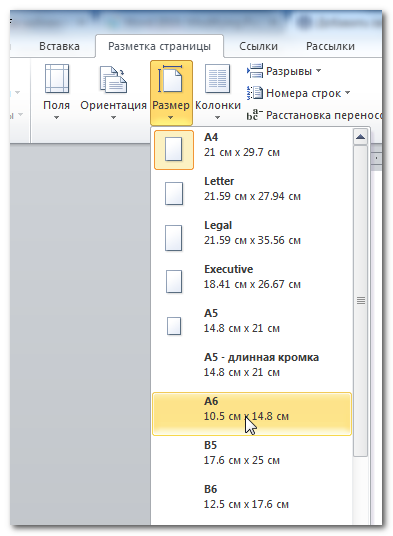This screenshot has width=393, height=536.
Task: Open the Рассылки ribbon tab
Action: click(330, 46)
